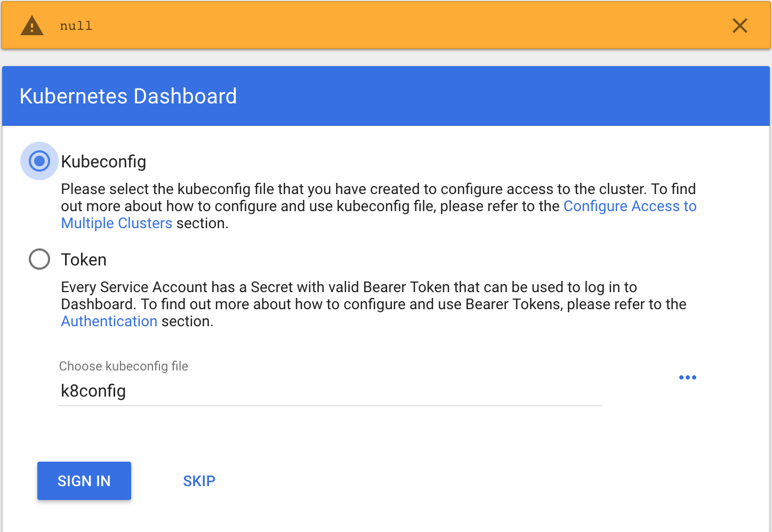Select the Kubeconfig authentication option
This screenshot has height=532, width=772.
pos(39,161)
